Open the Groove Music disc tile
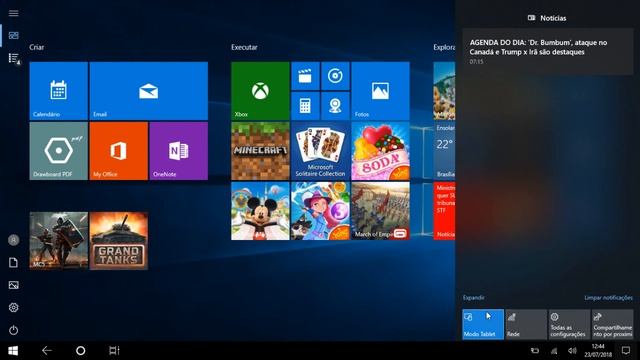The image size is (640, 360). (x=335, y=76)
